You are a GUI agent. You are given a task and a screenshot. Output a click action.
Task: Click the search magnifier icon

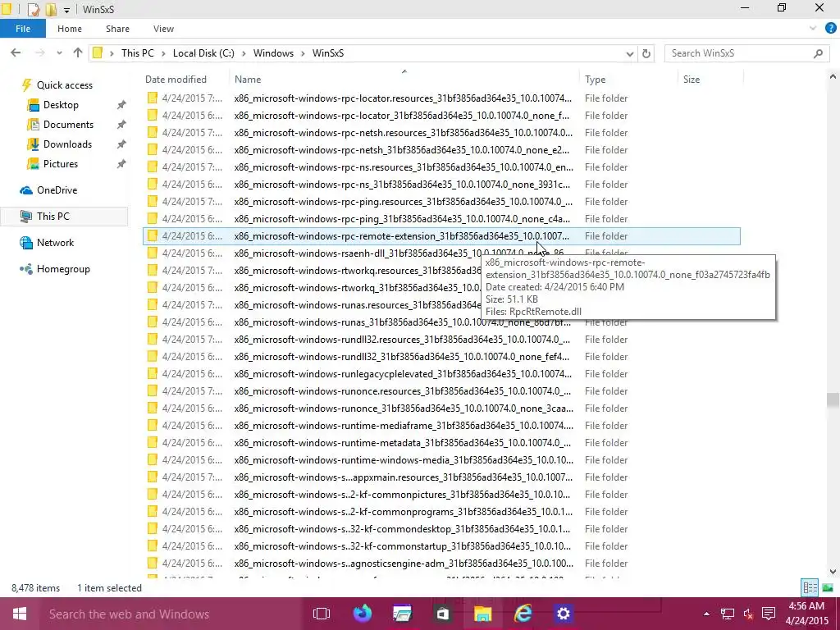[x=818, y=53]
